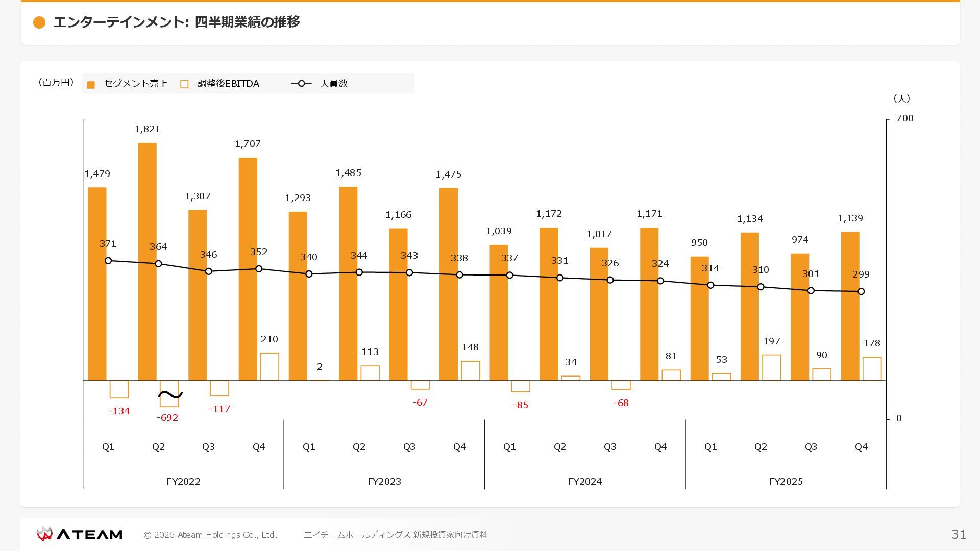Click the 371 headcount data point marker

108,261
